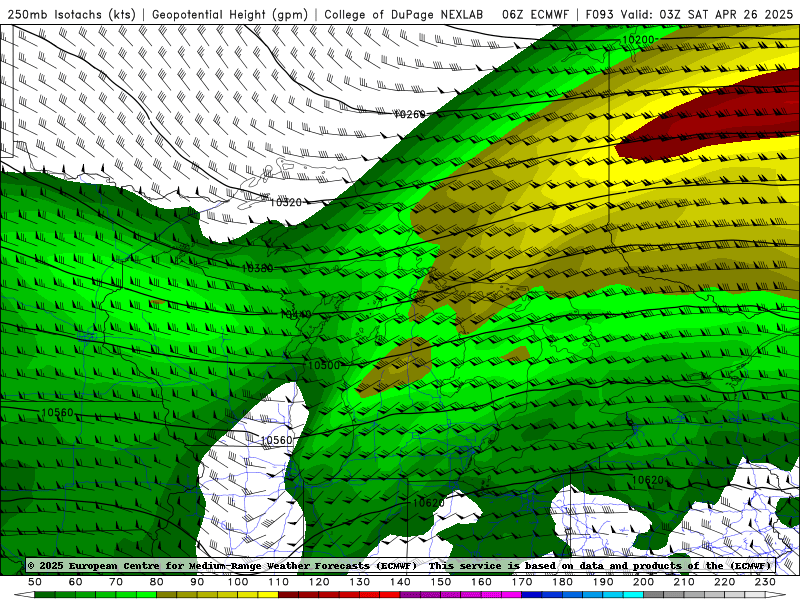Viewport: 800px width, 600px height.
Task: Click the 70 kts legend value
Action: pos(116,582)
